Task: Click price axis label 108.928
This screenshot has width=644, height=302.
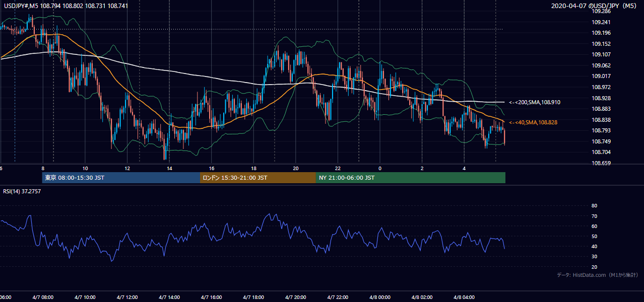Action: [x=601, y=98]
